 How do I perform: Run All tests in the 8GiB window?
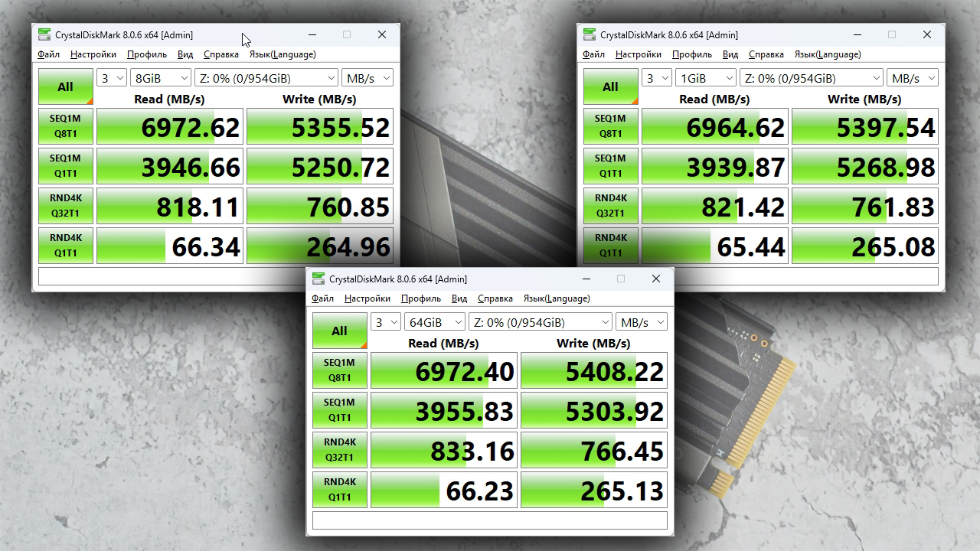click(66, 86)
